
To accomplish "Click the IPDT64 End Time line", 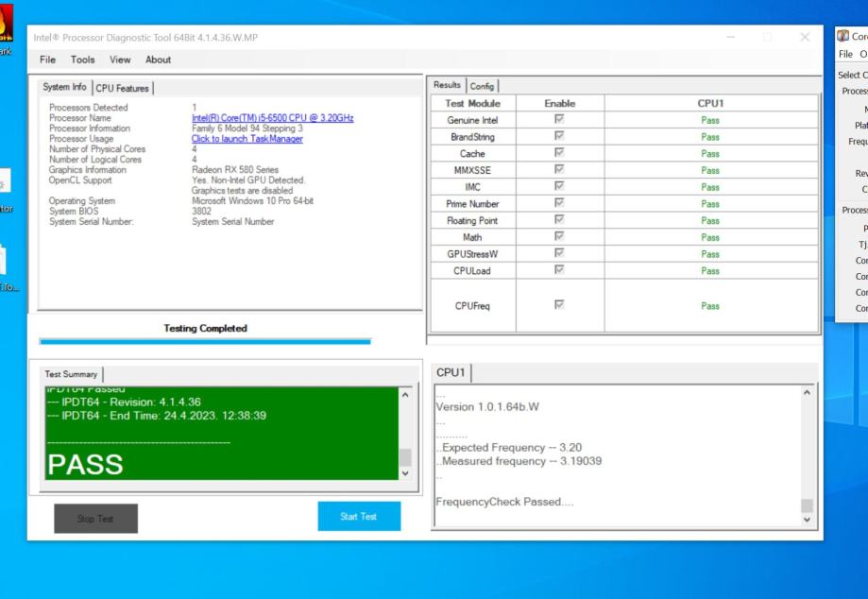I will (x=157, y=415).
